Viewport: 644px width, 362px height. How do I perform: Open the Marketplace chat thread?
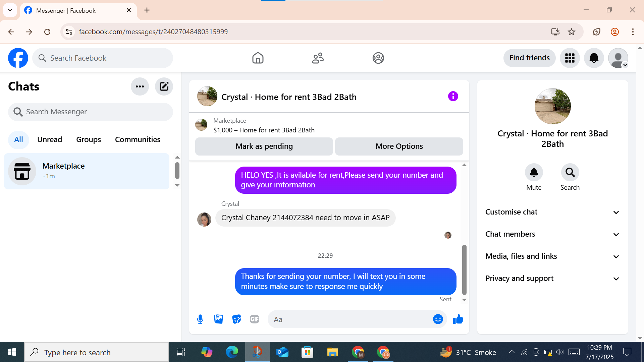(x=87, y=171)
